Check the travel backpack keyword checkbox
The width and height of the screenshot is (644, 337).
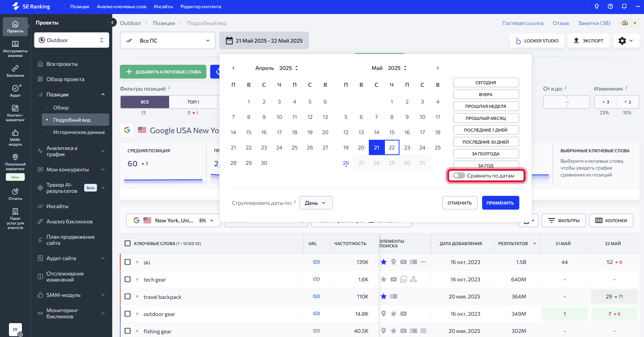[128, 296]
